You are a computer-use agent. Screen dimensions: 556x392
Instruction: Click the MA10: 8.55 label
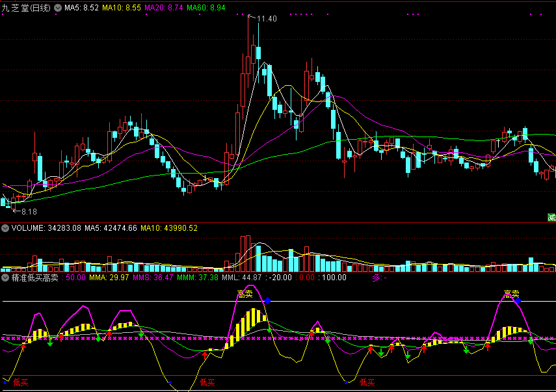122,8
